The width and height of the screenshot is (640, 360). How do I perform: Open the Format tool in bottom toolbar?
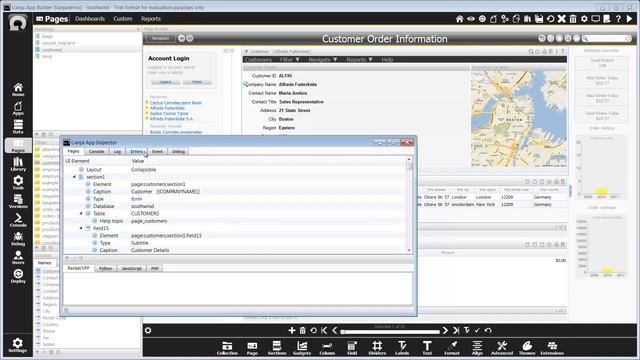tap(452, 348)
